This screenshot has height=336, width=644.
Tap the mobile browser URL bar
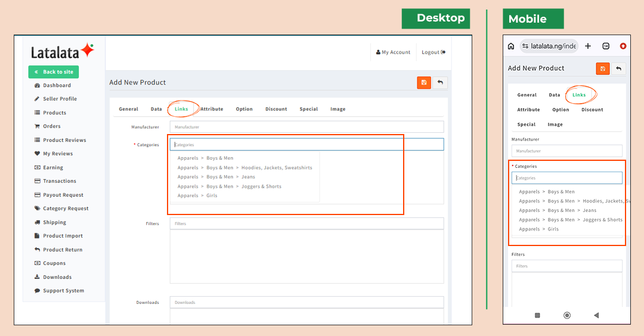tap(549, 46)
